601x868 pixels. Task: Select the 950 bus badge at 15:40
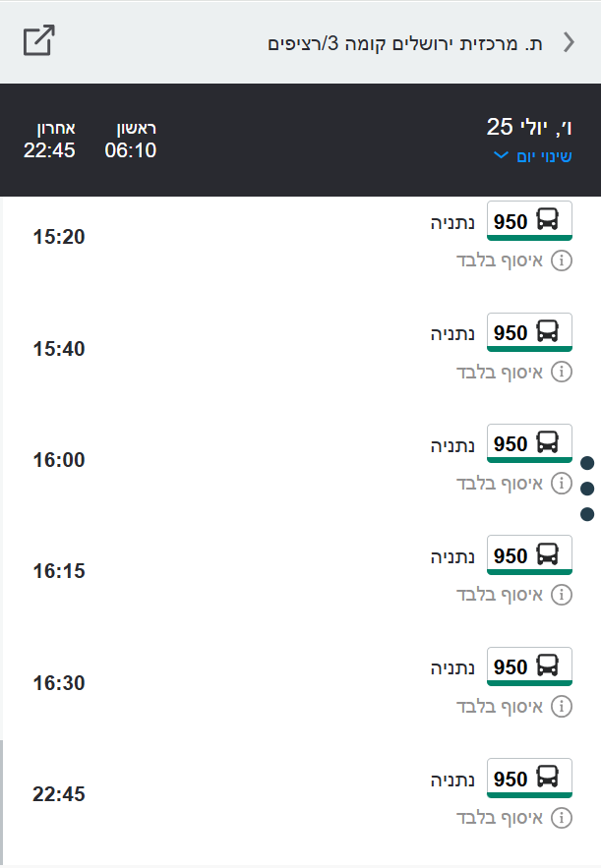[x=529, y=333]
